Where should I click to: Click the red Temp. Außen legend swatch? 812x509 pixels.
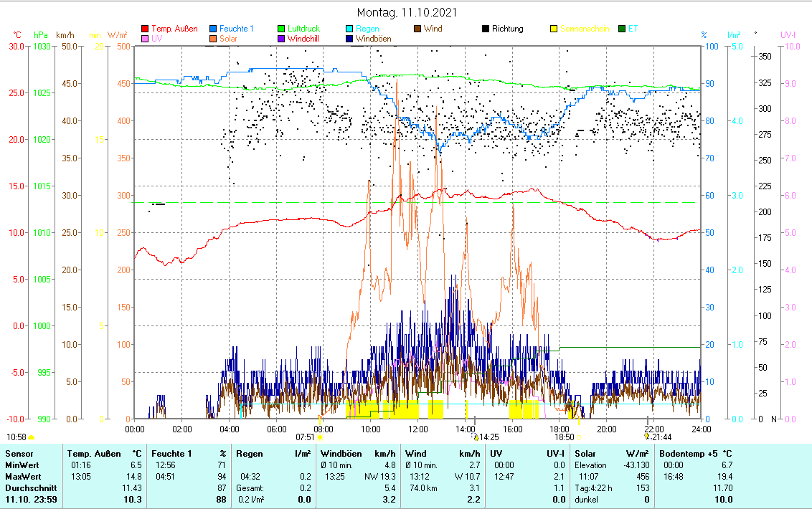(x=146, y=29)
